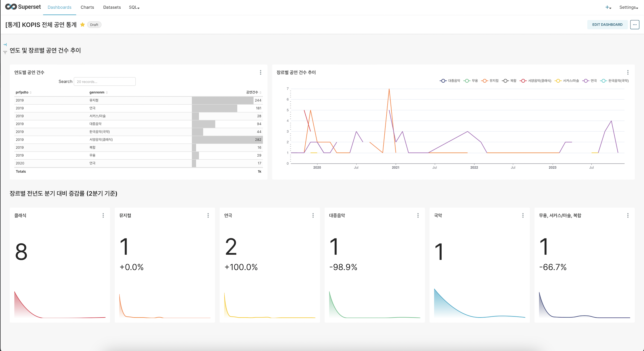This screenshot has width=644, height=351.
Task: Click the 대중음악 trend sparkline
Action: point(375,304)
